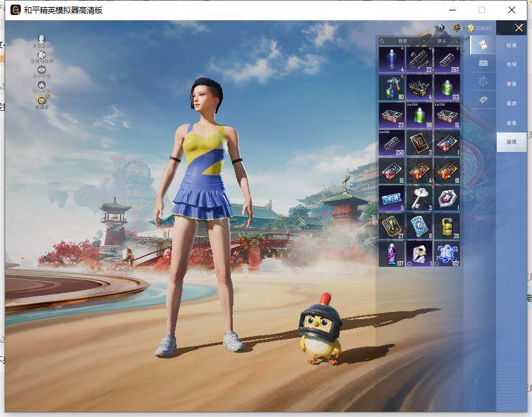Click the gold S coin currency icon

pyautogui.click(x=456, y=27)
